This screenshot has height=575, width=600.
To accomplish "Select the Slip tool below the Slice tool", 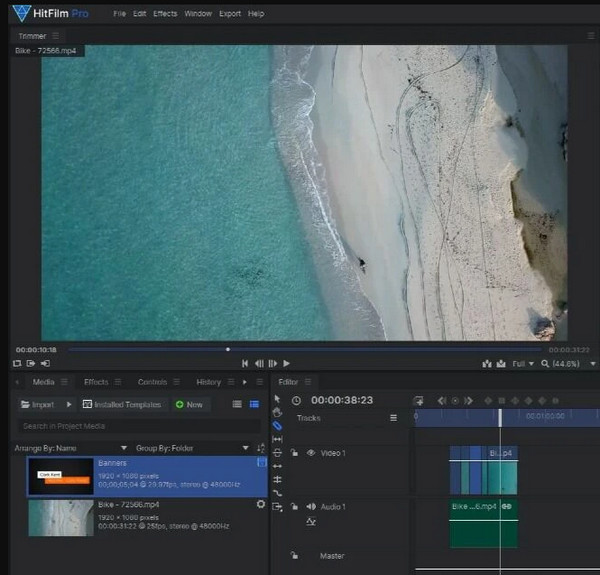I will click(x=277, y=439).
